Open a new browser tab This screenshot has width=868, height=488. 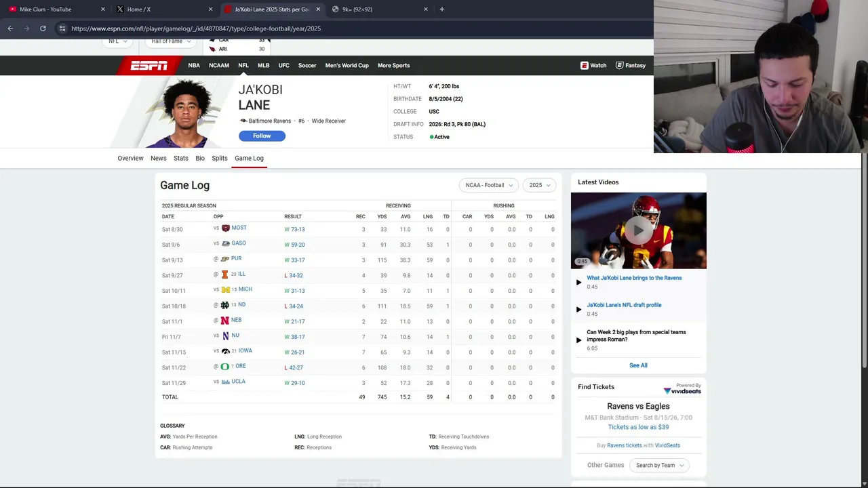(x=442, y=9)
